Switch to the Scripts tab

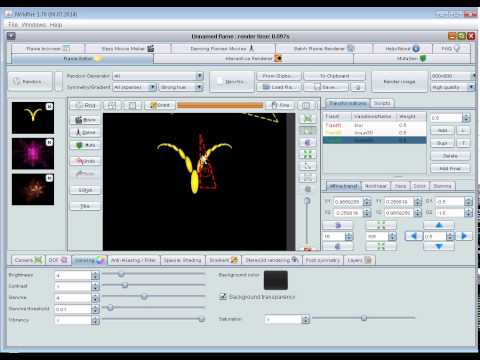point(382,103)
